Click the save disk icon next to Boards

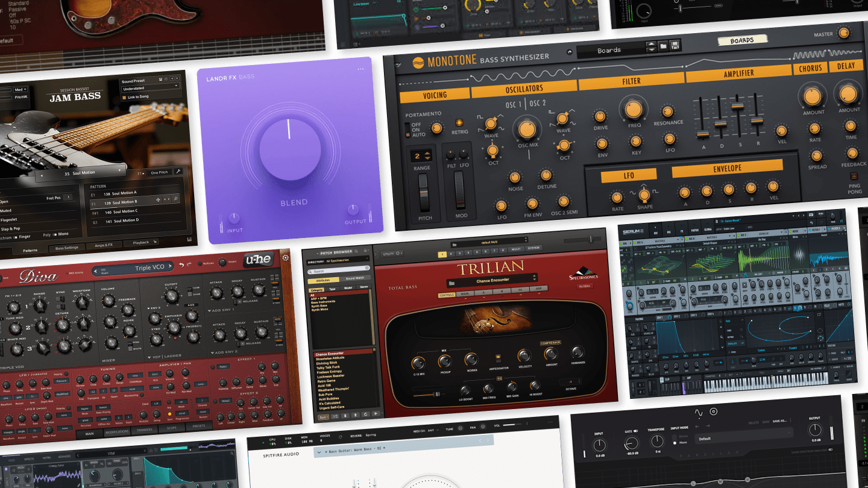(x=675, y=45)
